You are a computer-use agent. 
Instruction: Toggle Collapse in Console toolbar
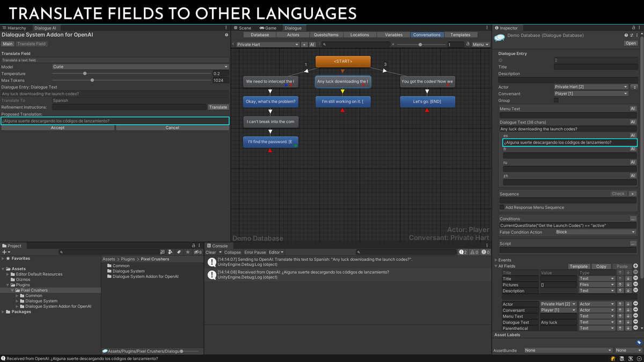point(232,252)
